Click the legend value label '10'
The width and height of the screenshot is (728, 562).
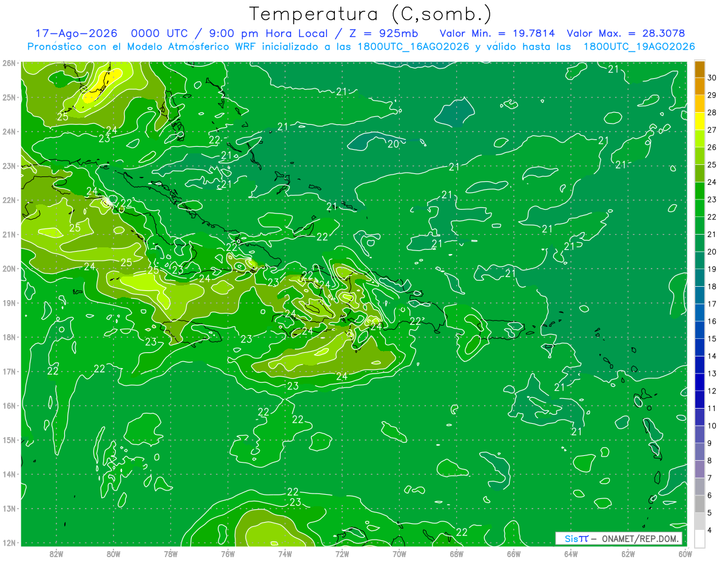[x=712, y=426]
